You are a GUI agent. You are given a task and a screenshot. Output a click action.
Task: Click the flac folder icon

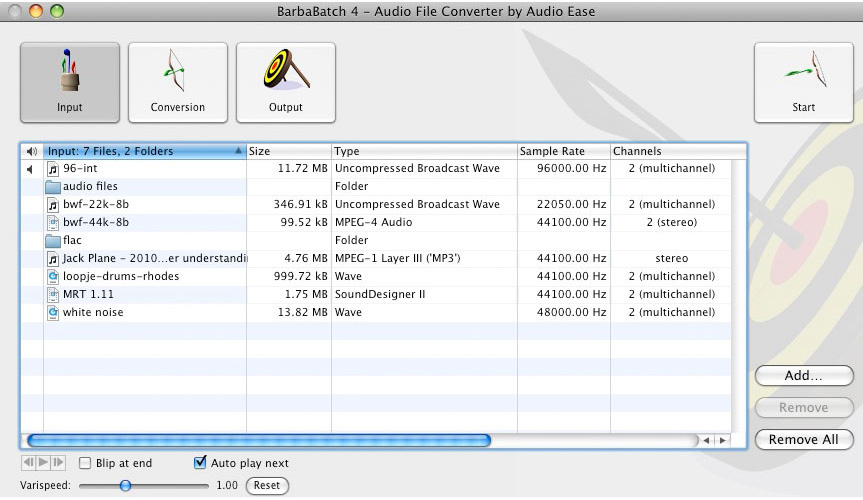[54, 241]
